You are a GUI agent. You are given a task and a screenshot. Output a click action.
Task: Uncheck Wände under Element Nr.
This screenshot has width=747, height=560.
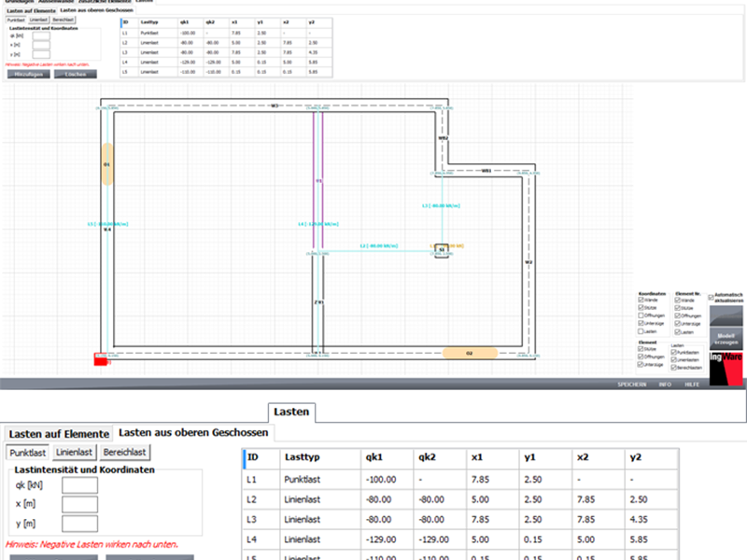678,301
